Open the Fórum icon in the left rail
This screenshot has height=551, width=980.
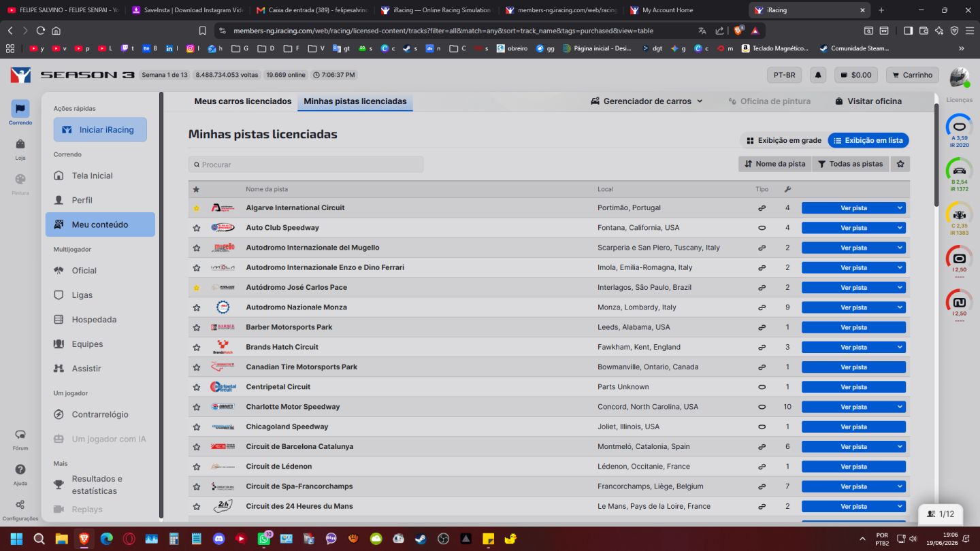[x=20, y=439]
